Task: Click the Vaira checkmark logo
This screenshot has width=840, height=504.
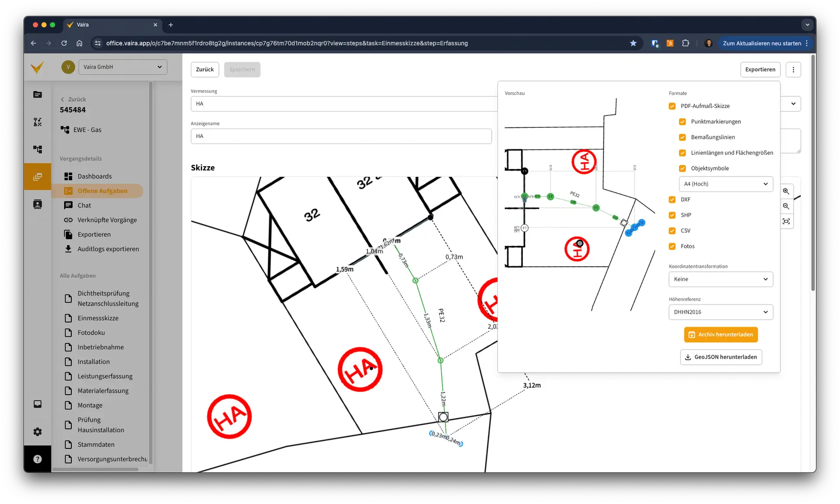Action: (38, 67)
